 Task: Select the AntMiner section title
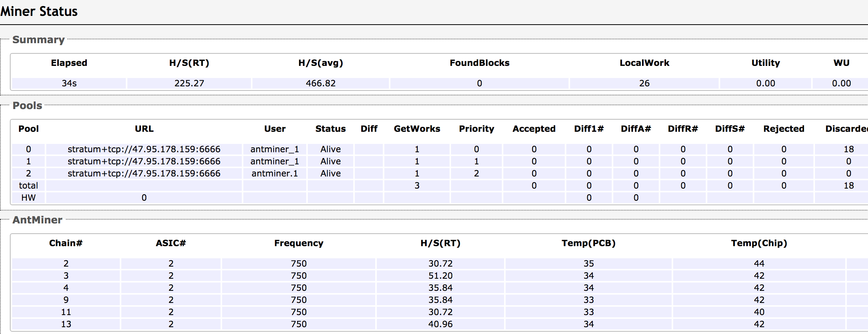[x=37, y=220]
